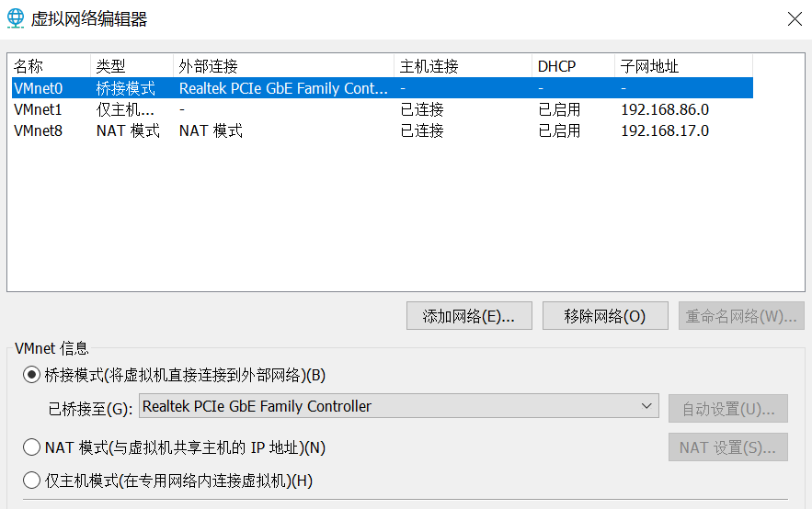Select the NAT 模式 radio button
812x509 pixels.
tap(31, 447)
